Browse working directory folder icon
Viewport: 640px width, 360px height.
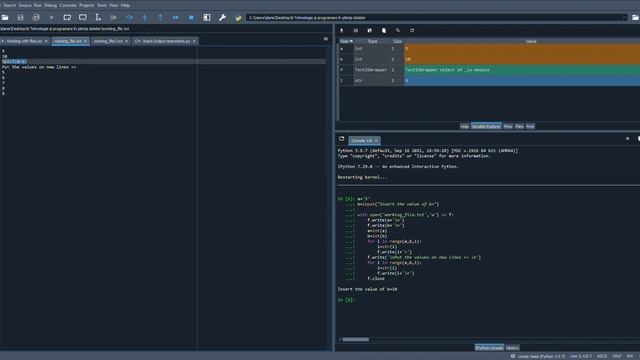[635, 18]
